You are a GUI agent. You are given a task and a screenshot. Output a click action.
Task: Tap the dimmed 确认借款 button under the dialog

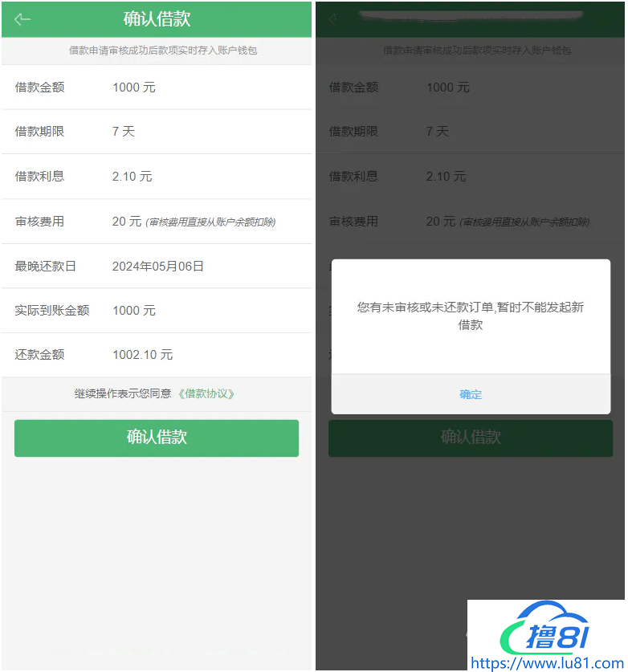471,438
